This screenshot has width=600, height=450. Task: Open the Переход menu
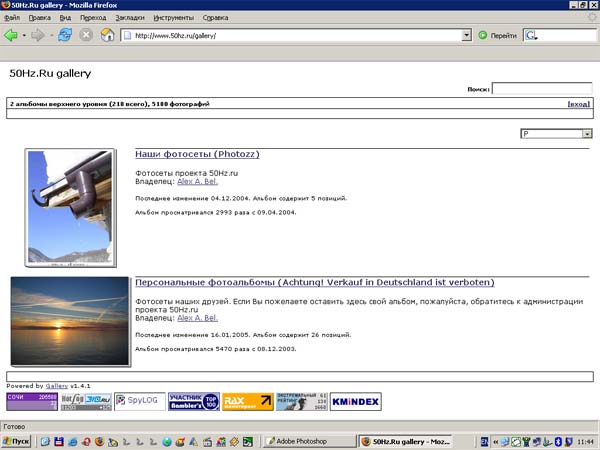pyautogui.click(x=93, y=18)
